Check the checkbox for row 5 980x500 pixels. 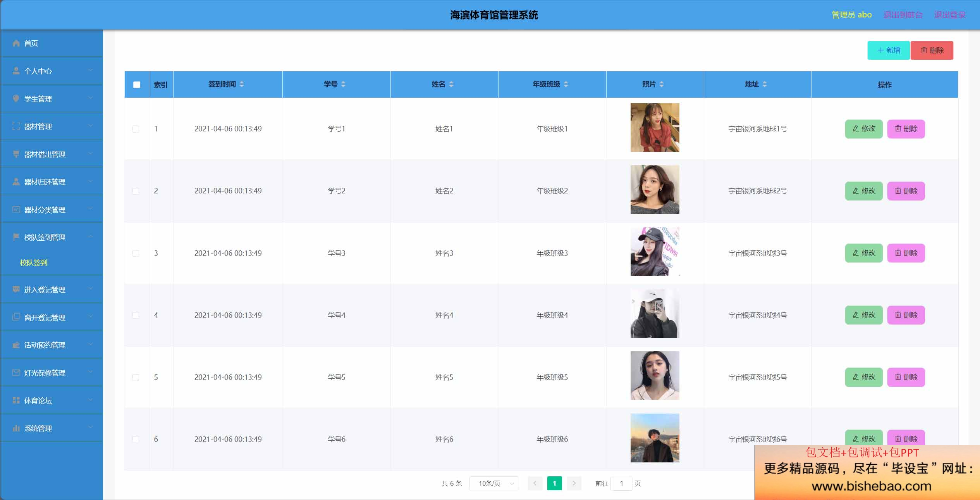pyautogui.click(x=136, y=377)
